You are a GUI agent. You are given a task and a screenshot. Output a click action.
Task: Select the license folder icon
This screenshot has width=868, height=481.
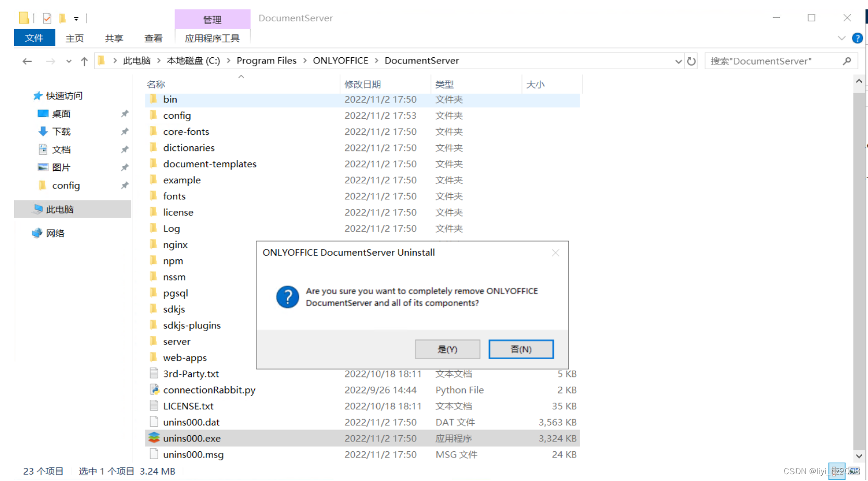coord(153,212)
